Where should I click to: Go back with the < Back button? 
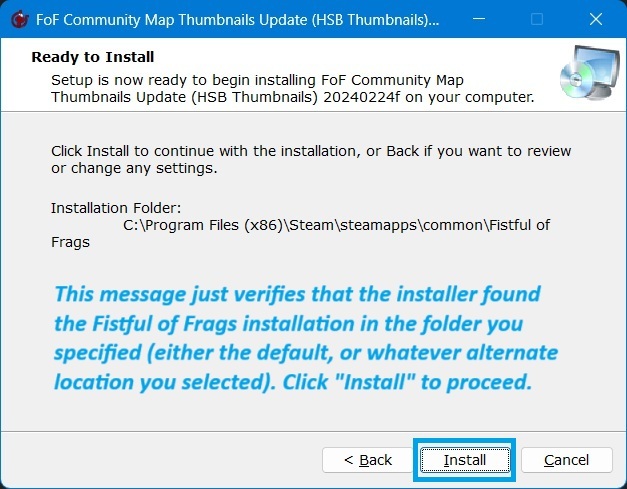click(367, 460)
